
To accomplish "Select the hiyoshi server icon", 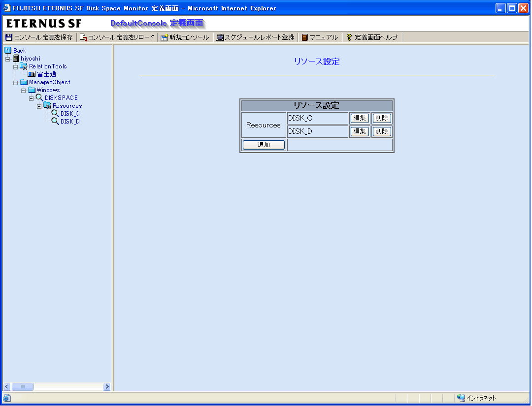I will pyautogui.click(x=16, y=58).
